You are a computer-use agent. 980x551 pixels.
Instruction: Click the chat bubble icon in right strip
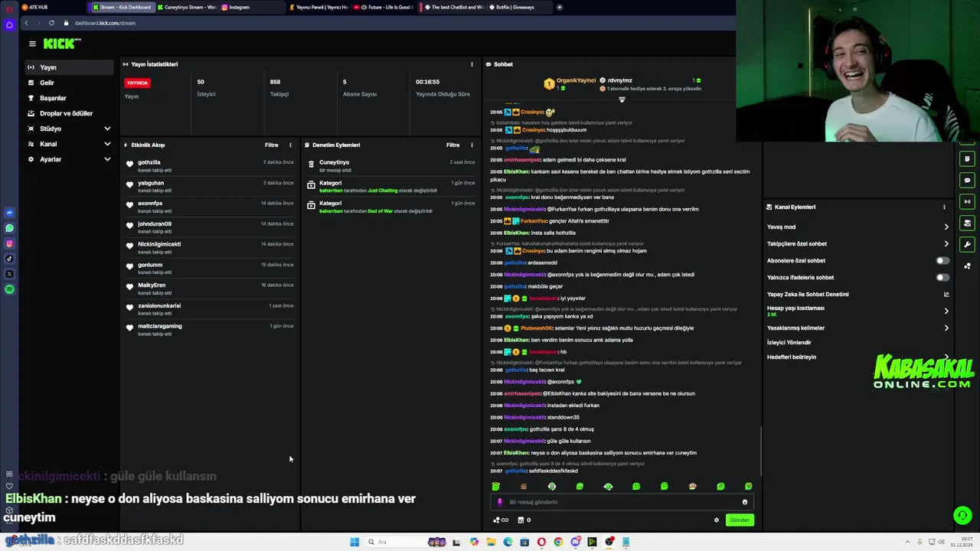pos(967,181)
